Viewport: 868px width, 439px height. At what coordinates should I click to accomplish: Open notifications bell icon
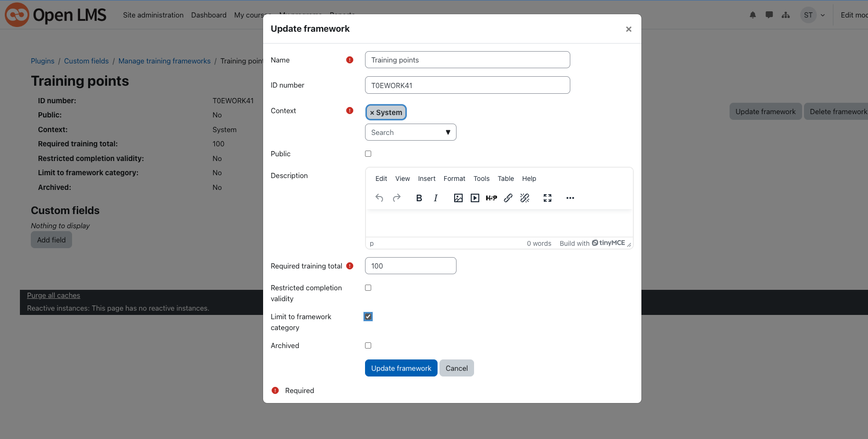[753, 15]
